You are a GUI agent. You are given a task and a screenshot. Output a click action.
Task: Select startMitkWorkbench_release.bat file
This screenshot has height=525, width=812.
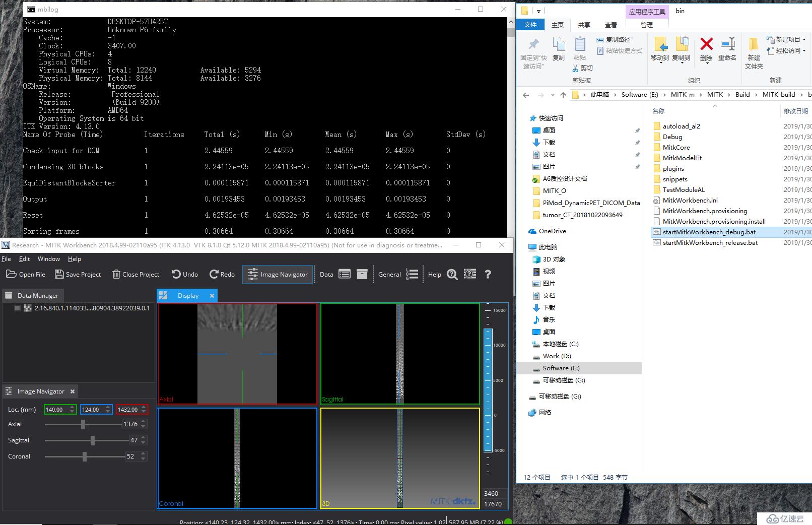pyautogui.click(x=710, y=243)
